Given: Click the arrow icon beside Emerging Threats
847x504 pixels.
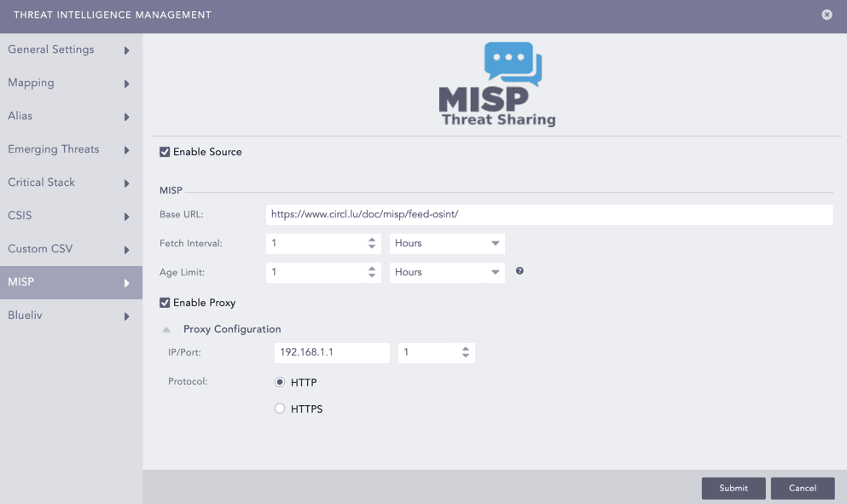Looking at the screenshot, I should pos(126,150).
